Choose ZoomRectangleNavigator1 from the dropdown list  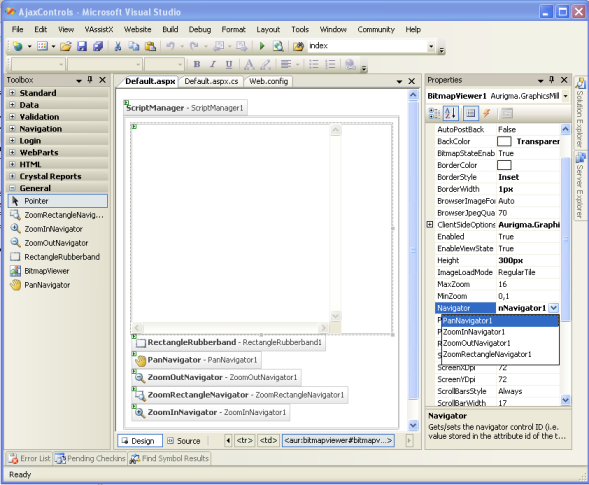(x=500, y=354)
